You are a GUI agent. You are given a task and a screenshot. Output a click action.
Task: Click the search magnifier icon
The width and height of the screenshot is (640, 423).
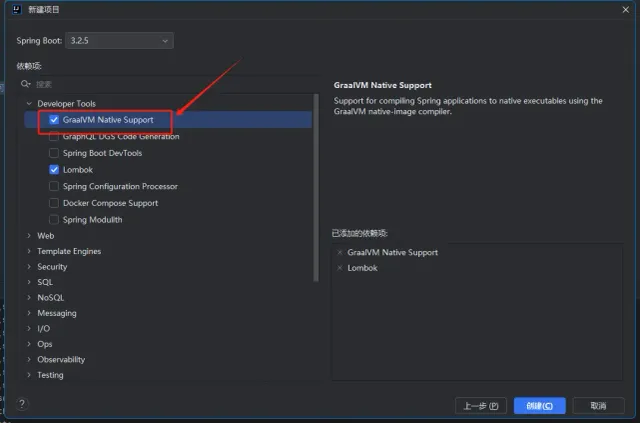[25, 84]
